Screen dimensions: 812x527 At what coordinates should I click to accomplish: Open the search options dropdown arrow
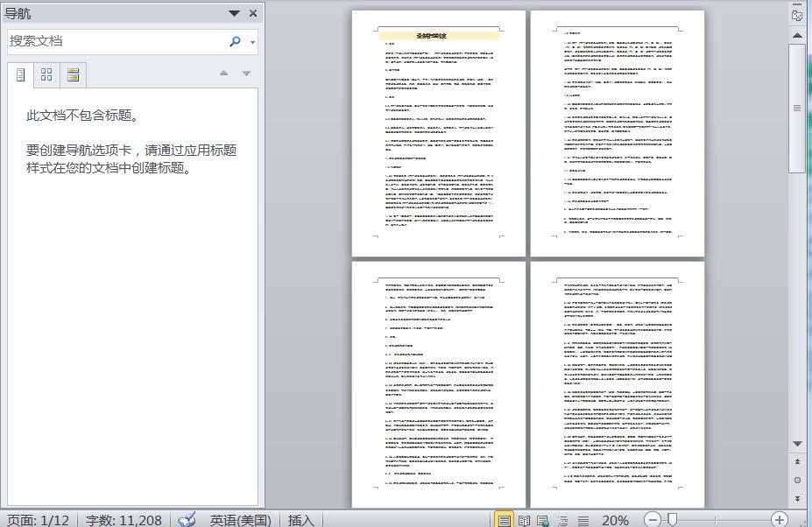point(253,42)
